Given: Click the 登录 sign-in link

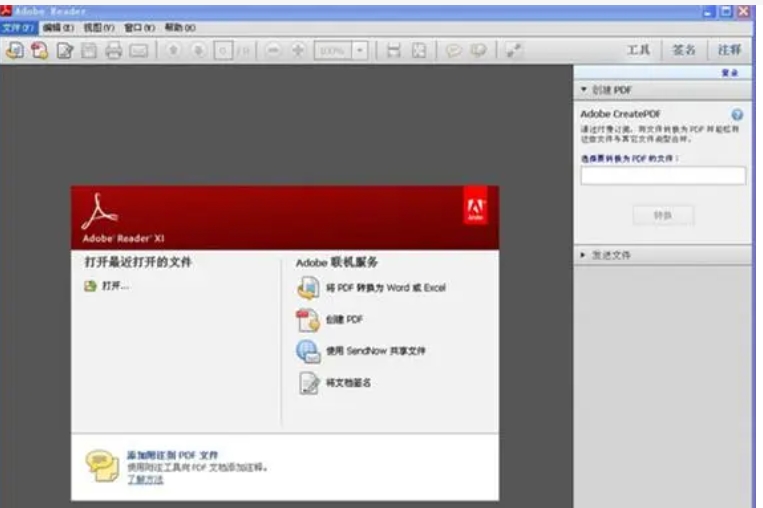Looking at the screenshot, I should [729, 73].
